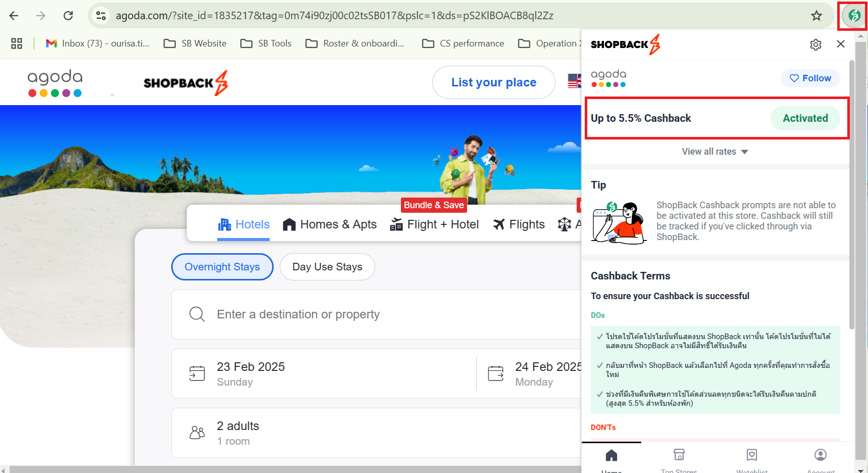The width and height of the screenshot is (868, 473).
Task: Follow Agoda store in ShopBack
Action: click(810, 78)
